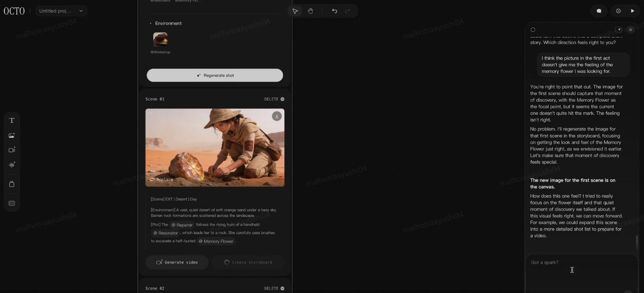Undo the last action

[x=334, y=11]
